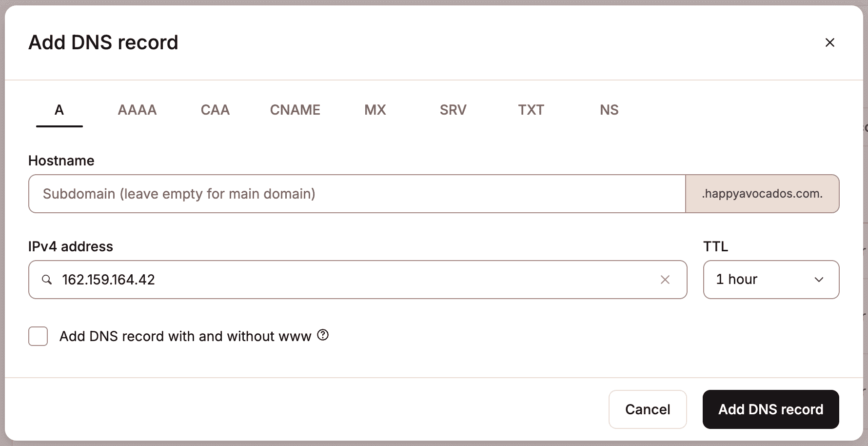Click the .happyavocados.com. domain suffix
This screenshot has height=446, width=868.
(x=762, y=194)
